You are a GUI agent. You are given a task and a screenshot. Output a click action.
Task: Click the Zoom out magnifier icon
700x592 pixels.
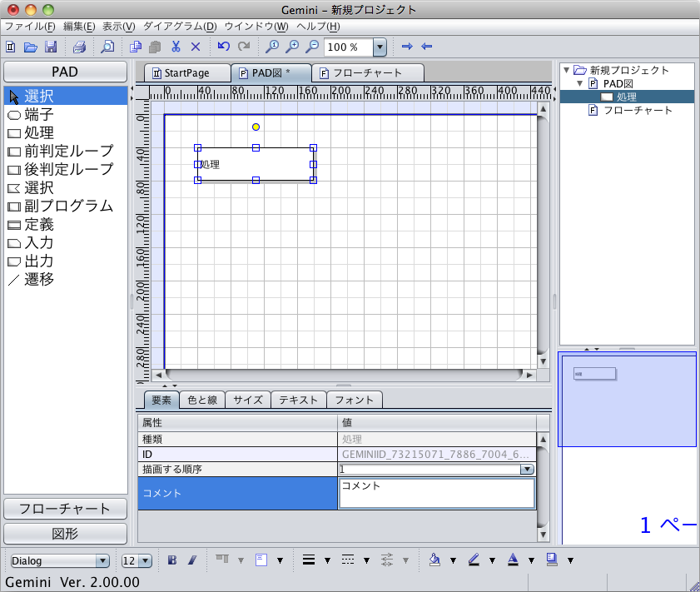pos(312,47)
